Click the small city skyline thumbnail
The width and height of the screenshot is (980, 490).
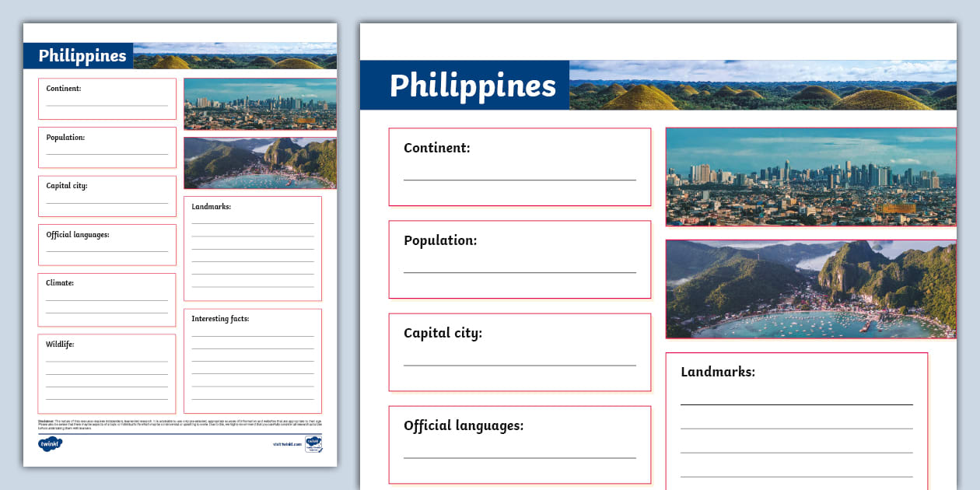pyautogui.click(x=260, y=103)
